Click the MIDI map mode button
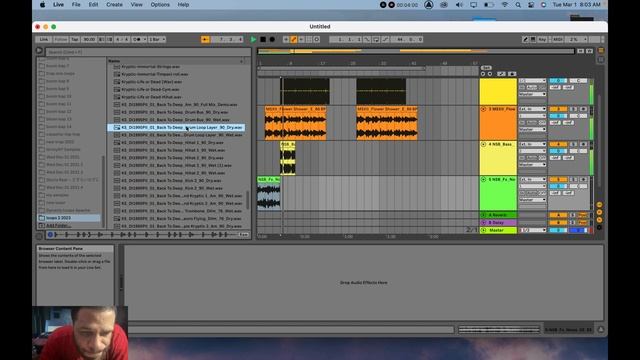 (558, 40)
